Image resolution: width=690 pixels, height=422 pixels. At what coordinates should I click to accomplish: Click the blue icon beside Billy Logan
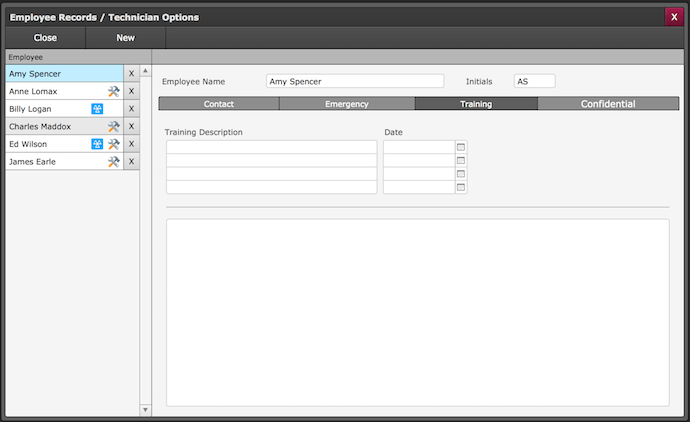coord(98,109)
